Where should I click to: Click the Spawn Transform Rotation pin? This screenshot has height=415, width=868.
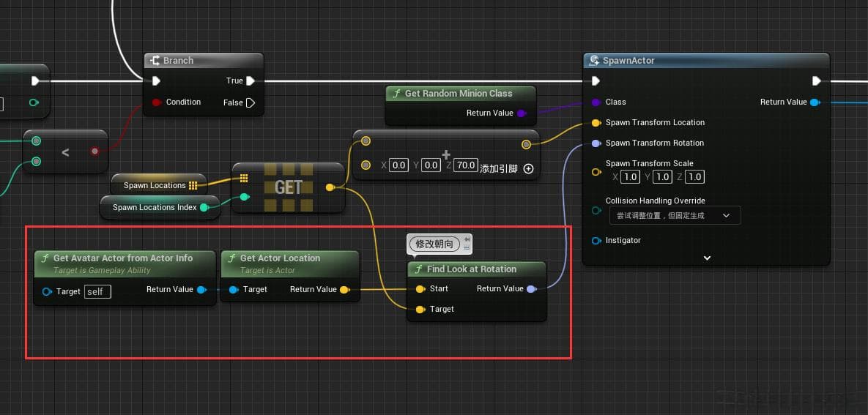point(596,143)
